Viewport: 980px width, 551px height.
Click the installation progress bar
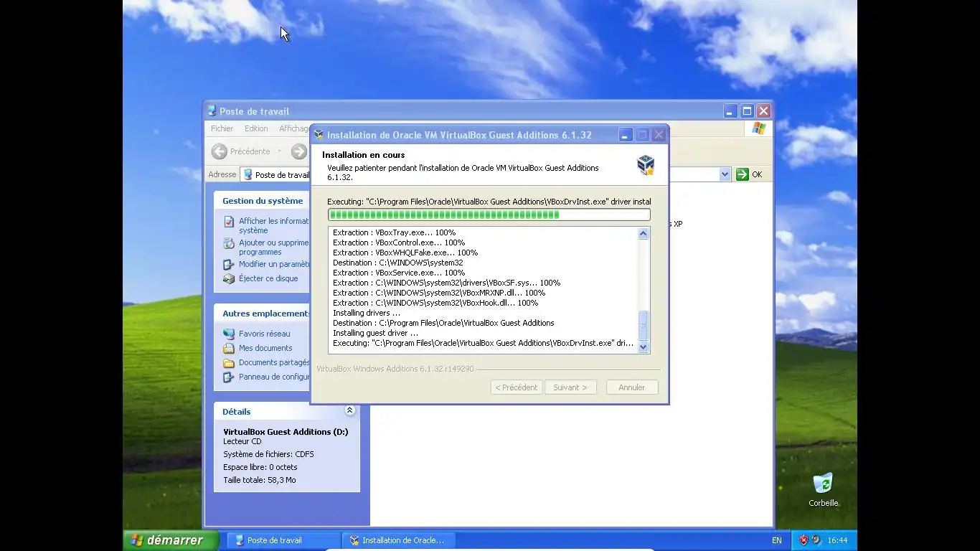pos(489,215)
